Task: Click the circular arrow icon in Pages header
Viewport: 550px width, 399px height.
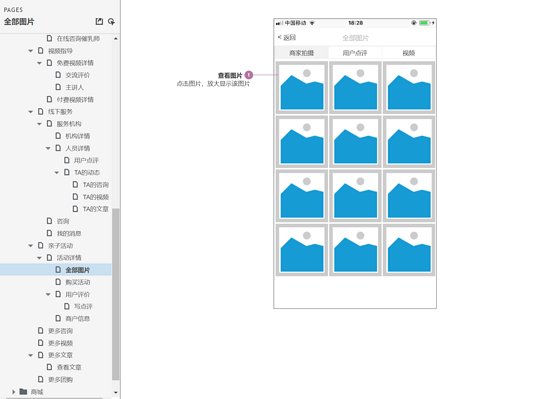Action: (x=111, y=21)
